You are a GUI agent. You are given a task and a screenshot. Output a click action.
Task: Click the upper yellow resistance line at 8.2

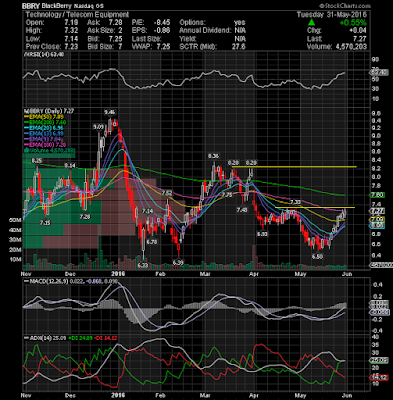coord(295,166)
